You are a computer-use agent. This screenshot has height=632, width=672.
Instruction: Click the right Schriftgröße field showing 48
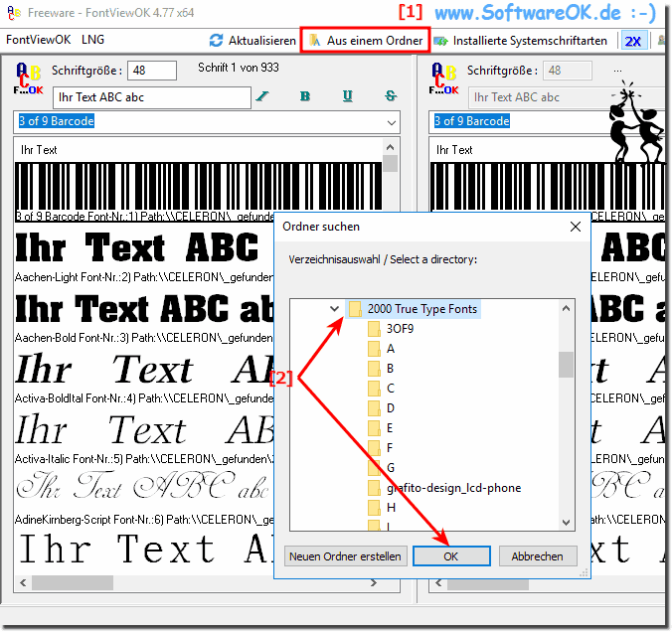pos(568,71)
